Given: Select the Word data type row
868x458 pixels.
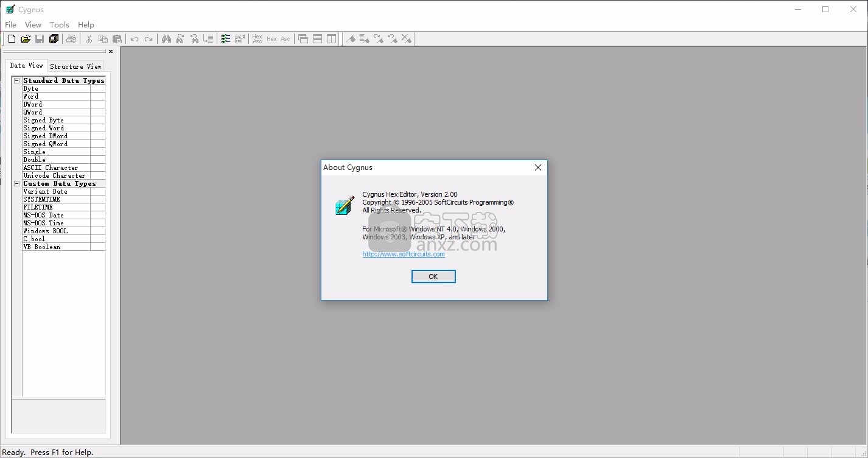Looking at the screenshot, I should pyautogui.click(x=64, y=96).
